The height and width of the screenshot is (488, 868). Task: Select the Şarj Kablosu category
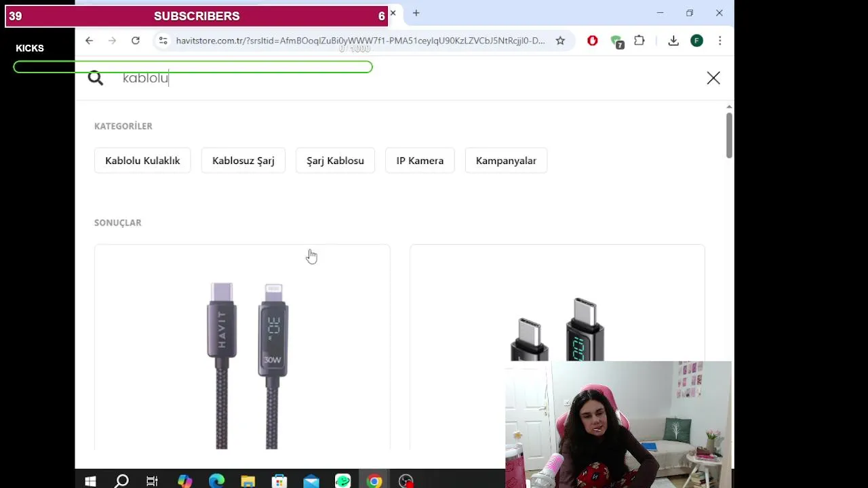[x=335, y=161]
